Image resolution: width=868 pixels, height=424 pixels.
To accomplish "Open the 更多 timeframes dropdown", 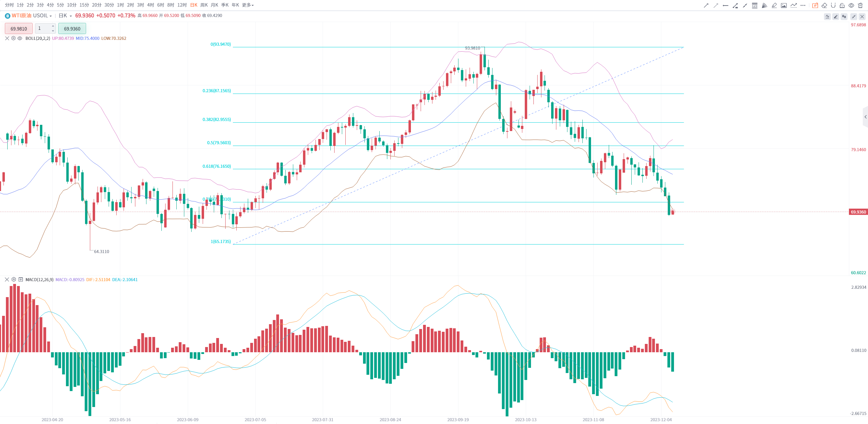I will (248, 5).
